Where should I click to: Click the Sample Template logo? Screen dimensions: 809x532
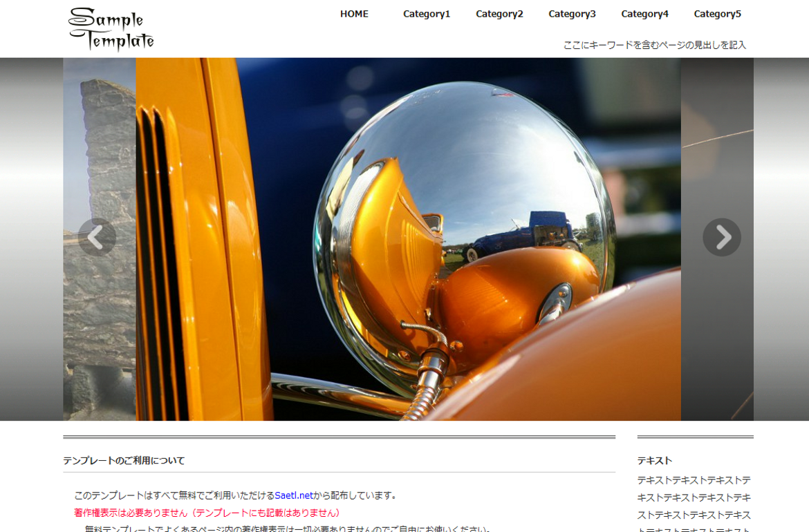click(x=111, y=29)
